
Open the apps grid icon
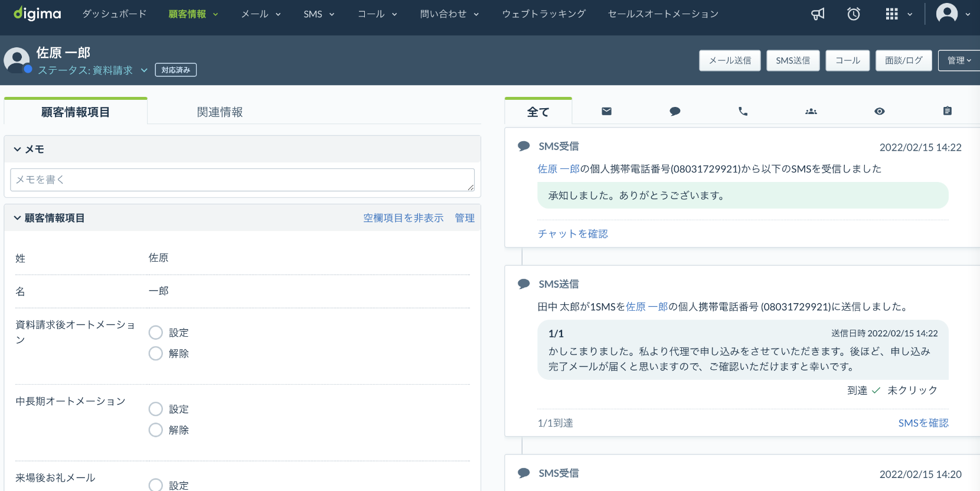pyautogui.click(x=892, y=14)
